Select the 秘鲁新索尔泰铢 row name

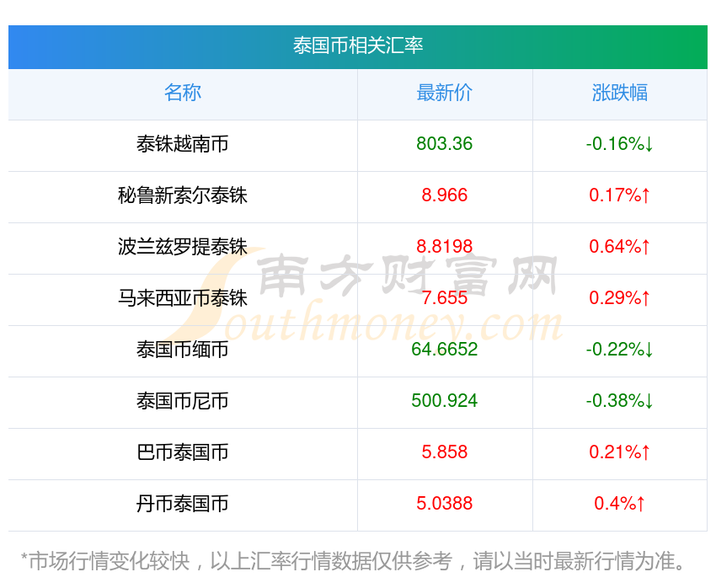[183, 195]
